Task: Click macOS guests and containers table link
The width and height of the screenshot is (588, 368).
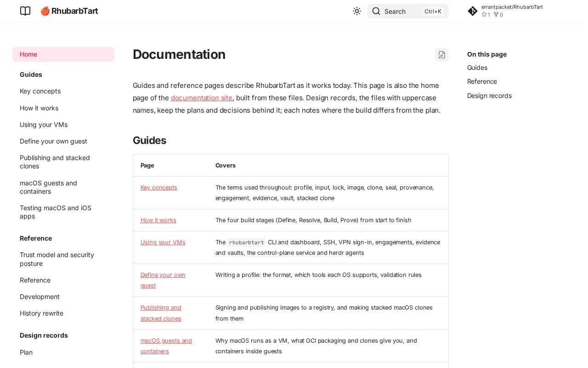Action: click(166, 346)
